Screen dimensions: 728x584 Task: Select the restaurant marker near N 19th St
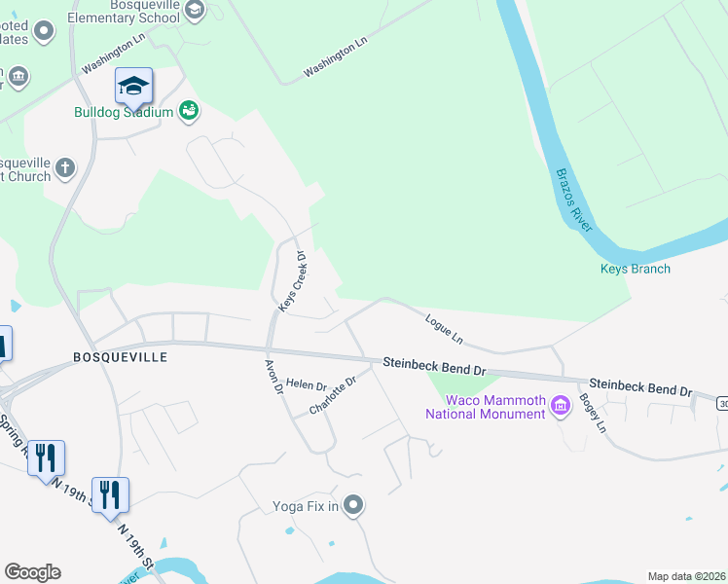click(x=111, y=497)
